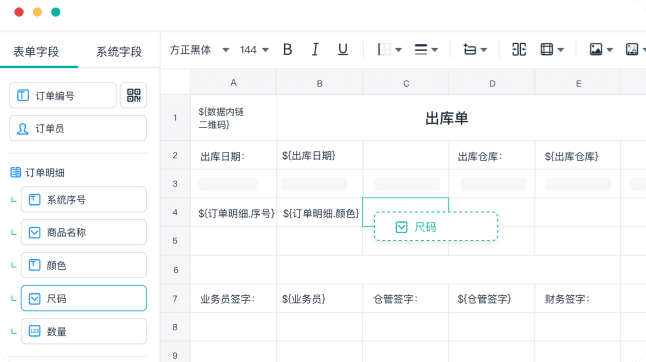The width and height of the screenshot is (646, 362).
Task: Click the text alignment icon
Action: pyautogui.click(x=421, y=49)
